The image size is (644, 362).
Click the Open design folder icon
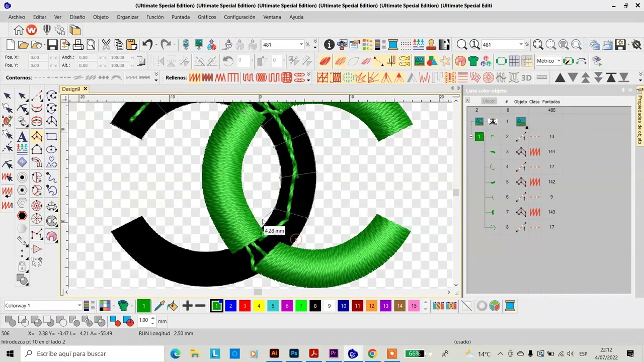23,45
